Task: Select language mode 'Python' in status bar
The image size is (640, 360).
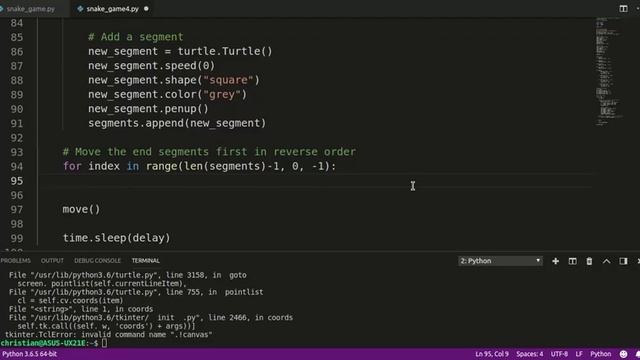Action: click(601, 354)
